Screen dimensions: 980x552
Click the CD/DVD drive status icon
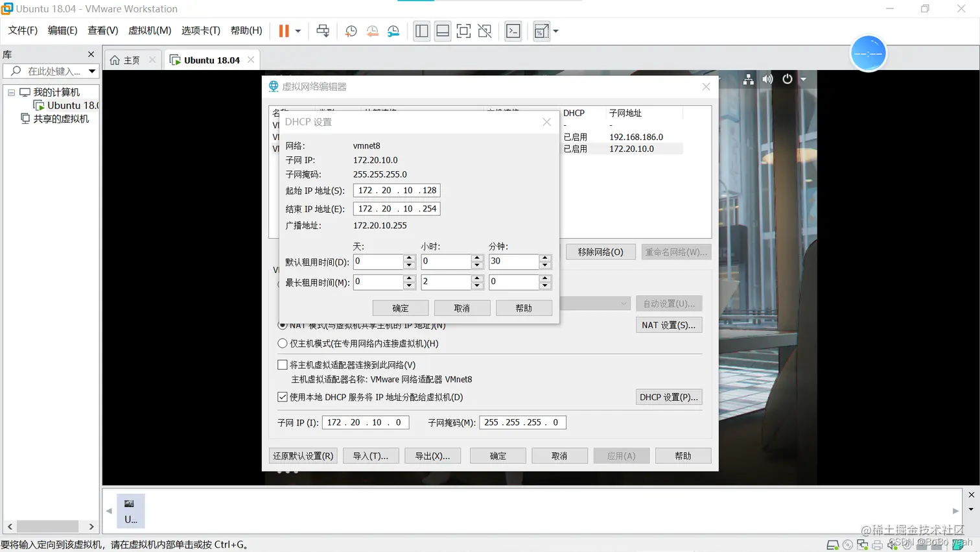(848, 545)
